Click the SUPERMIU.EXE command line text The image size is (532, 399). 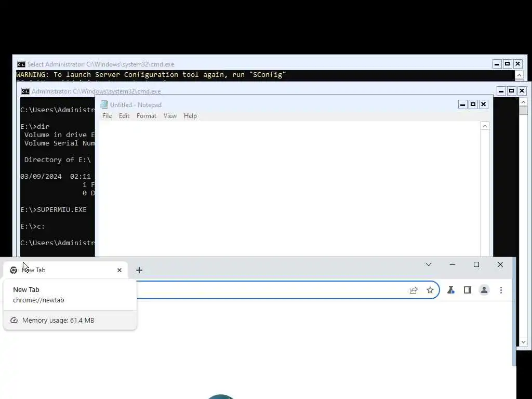[x=54, y=210]
